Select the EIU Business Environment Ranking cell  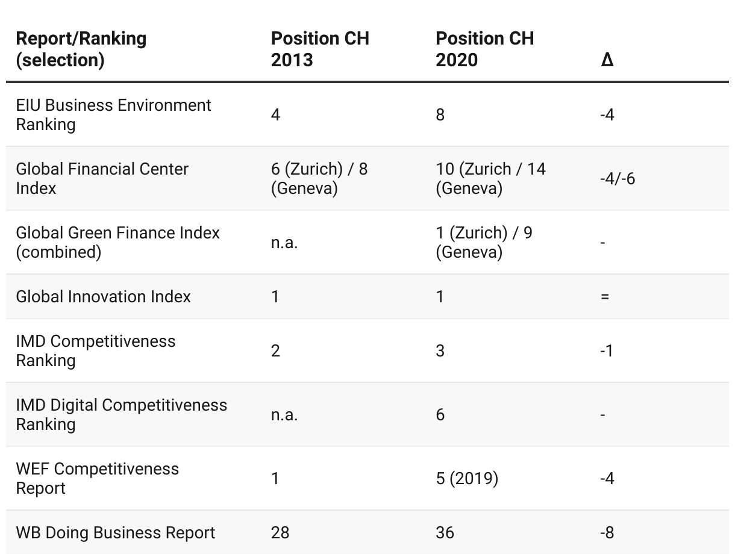(x=113, y=114)
